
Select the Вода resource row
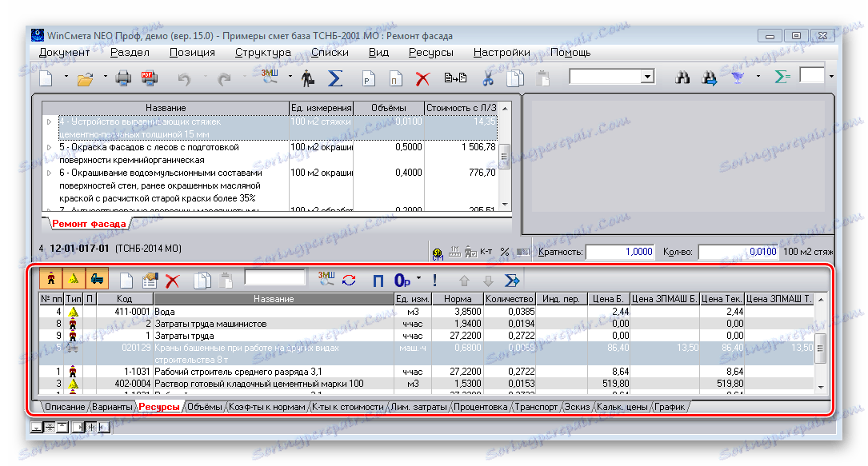[x=426, y=312]
